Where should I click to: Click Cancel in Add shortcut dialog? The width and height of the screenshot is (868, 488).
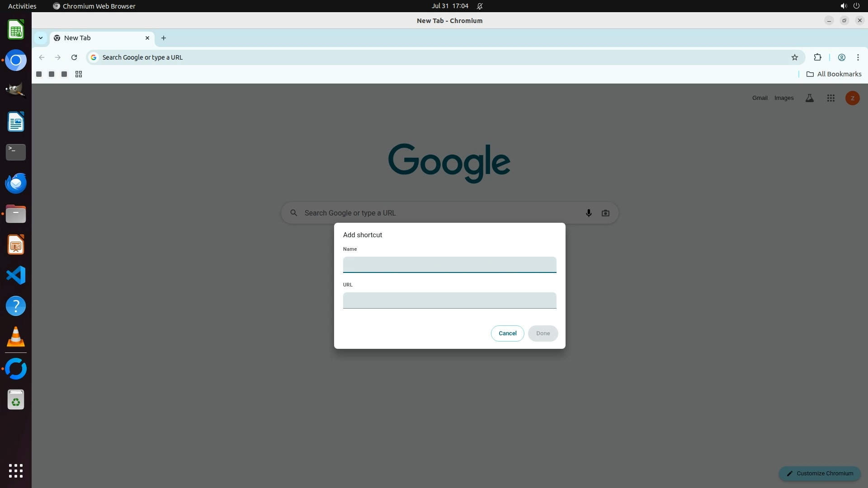coord(507,333)
